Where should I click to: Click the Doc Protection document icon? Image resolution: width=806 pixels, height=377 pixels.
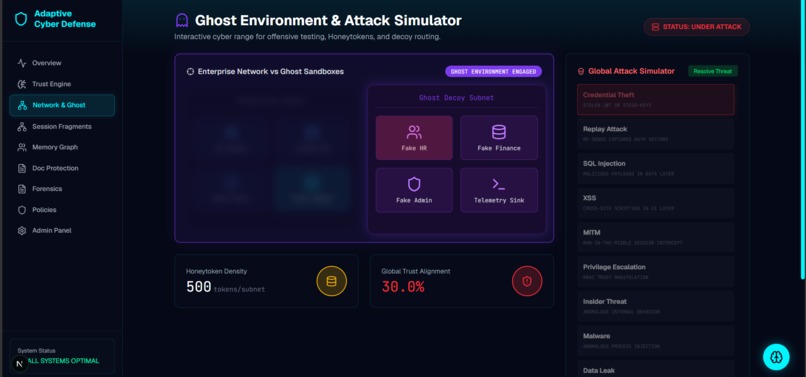(x=22, y=168)
